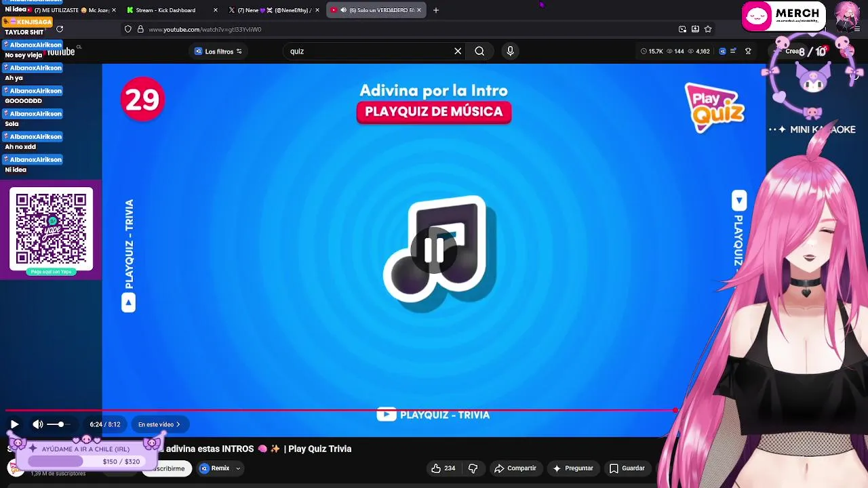
Task: Mute the video with the speaker icon
Action: pyautogui.click(x=38, y=424)
